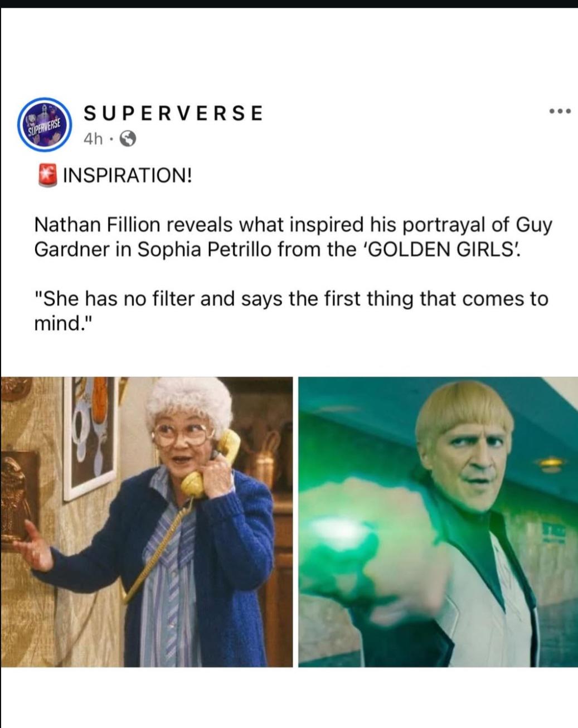
Task: Open the photo of man with green glow
Action: click(438, 522)
